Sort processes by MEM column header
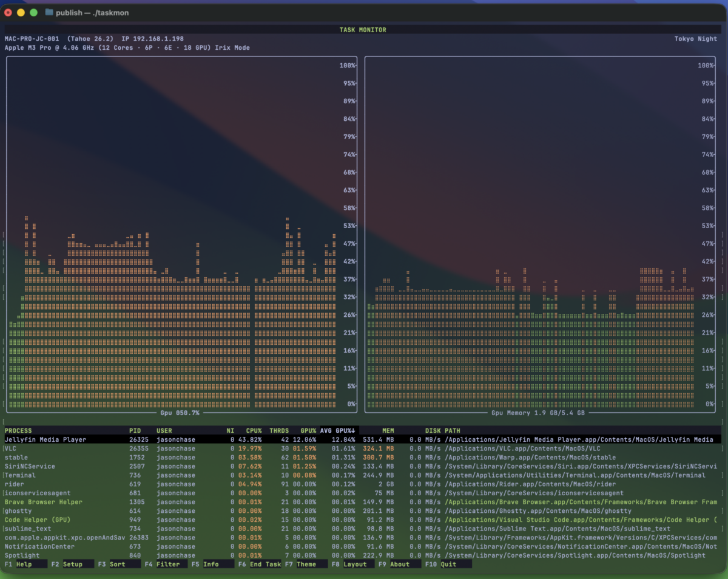Image resolution: width=728 pixels, height=579 pixels. [x=388, y=431]
